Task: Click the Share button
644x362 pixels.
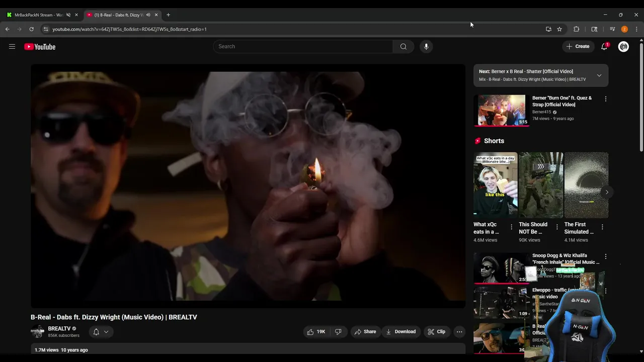Action: pyautogui.click(x=365, y=331)
